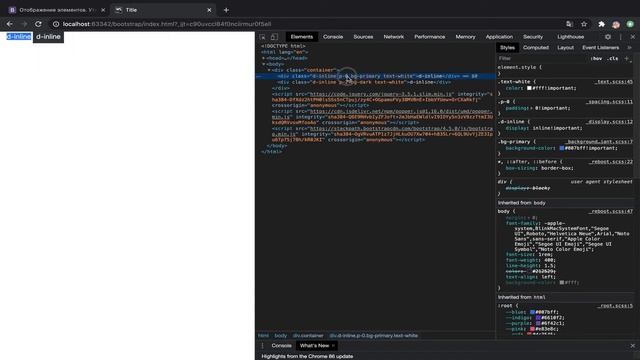Select the bg-dark div row in DOM tree
The width and height of the screenshot is (640, 360).
[375, 82]
